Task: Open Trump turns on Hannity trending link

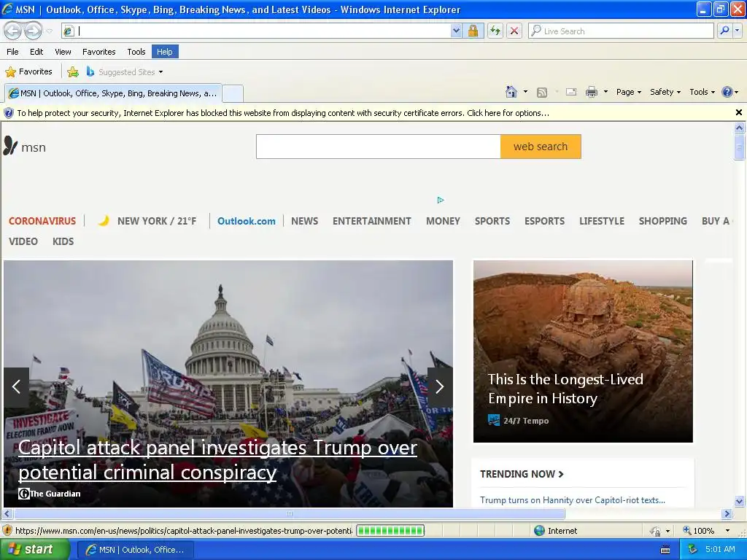Action: (573, 500)
